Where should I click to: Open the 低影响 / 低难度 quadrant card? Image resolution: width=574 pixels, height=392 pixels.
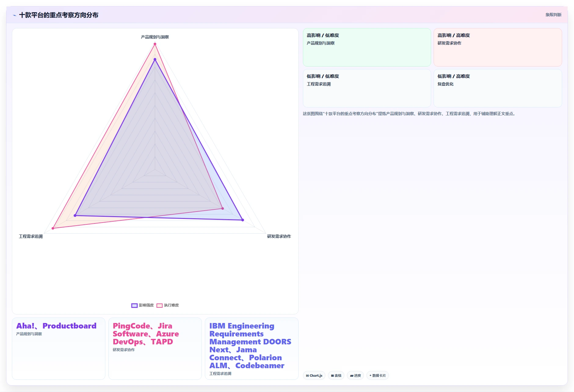[x=367, y=88]
